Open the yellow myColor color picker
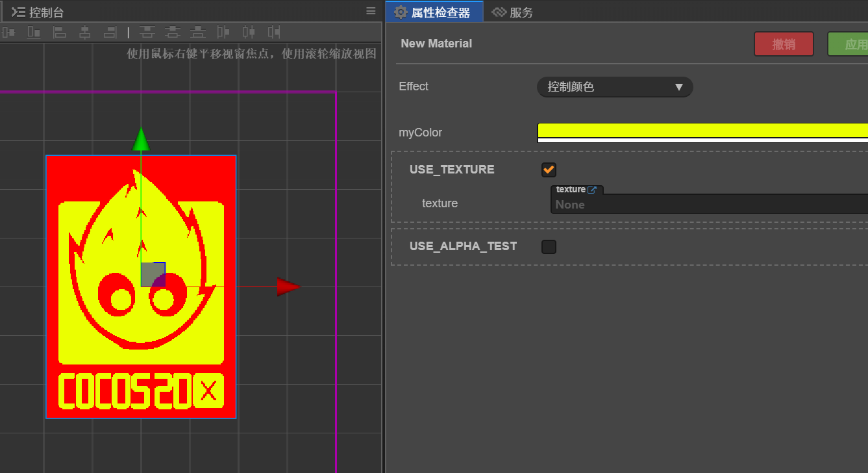The width and height of the screenshot is (868, 473). 702,132
